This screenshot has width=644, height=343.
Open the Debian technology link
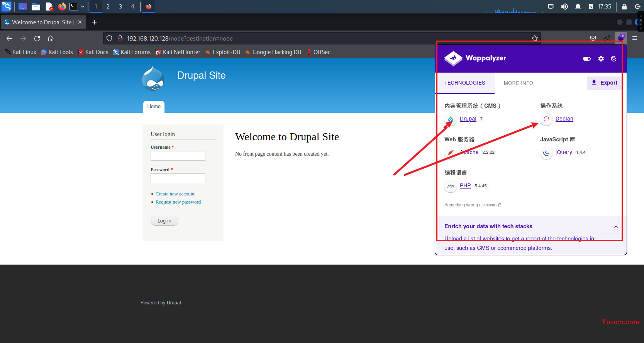tap(564, 119)
